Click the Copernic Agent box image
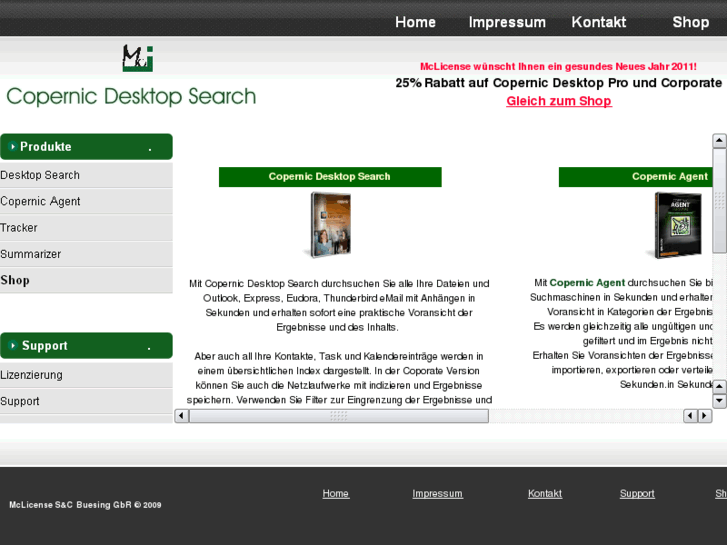The height and width of the screenshot is (545, 727). 676,225
